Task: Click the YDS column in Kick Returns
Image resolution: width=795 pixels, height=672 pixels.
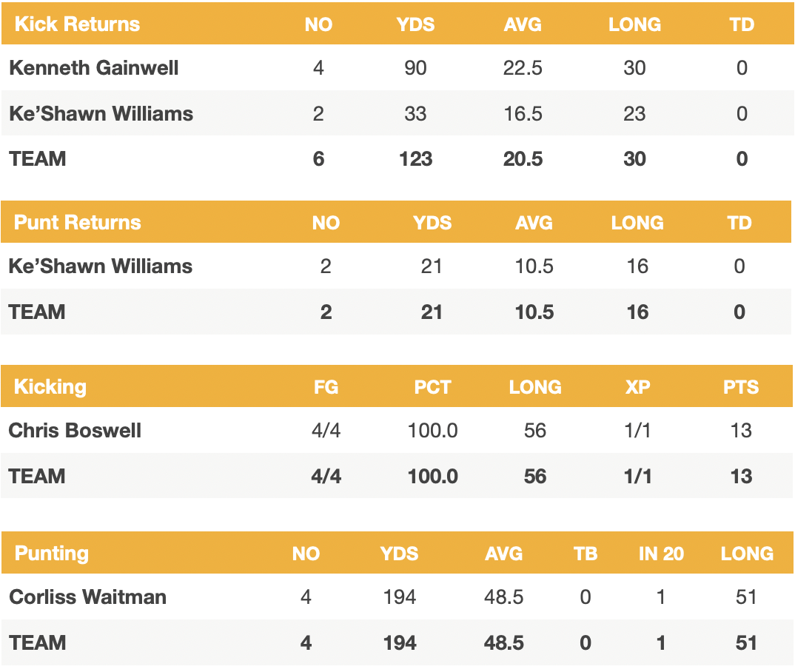Action: tap(415, 24)
